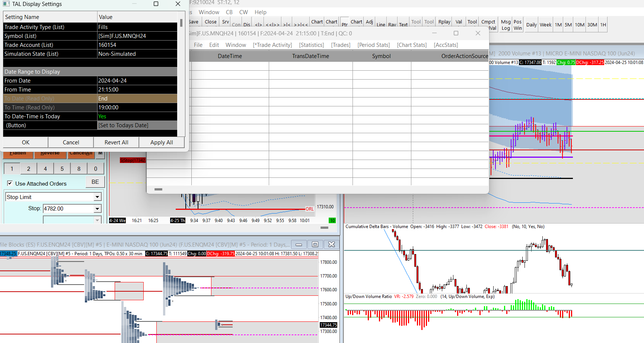Open the Stop price 4782.00 dropdown arrow
Screen dimensions: 644x343
pos(97,209)
